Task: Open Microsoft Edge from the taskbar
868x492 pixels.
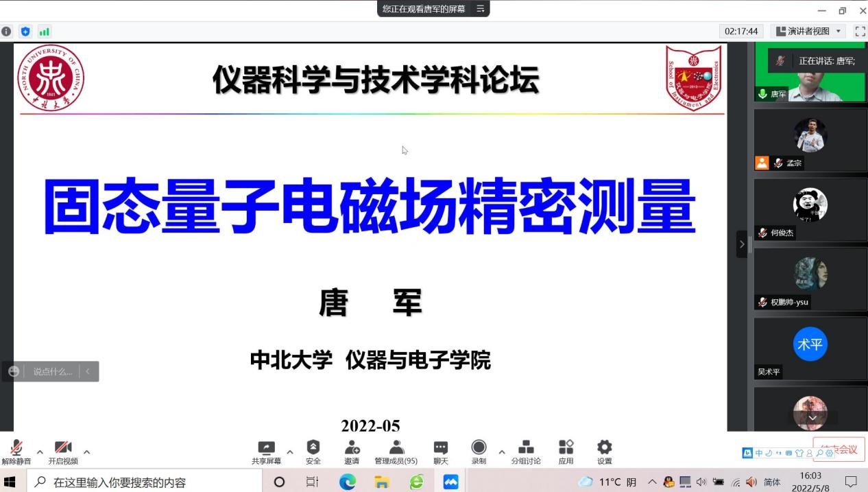Action: (x=348, y=482)
